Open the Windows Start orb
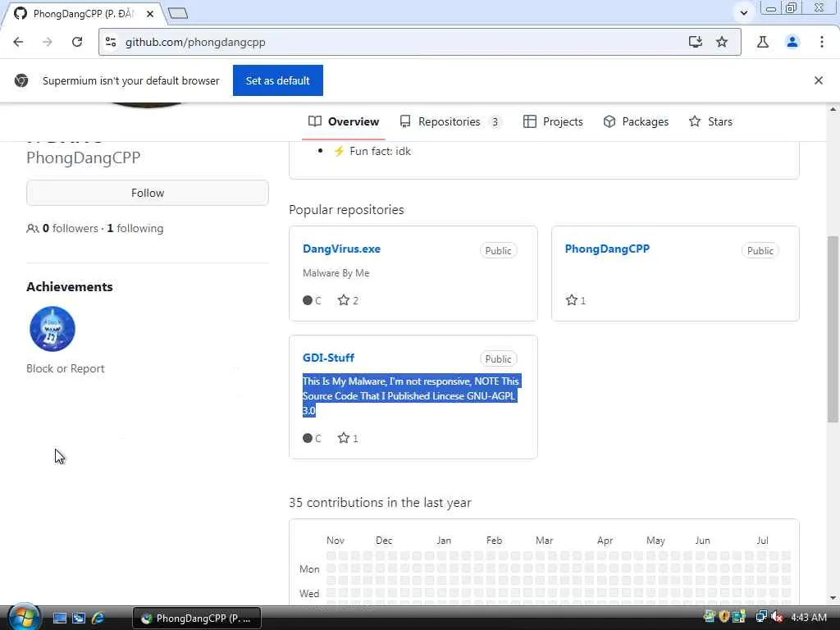This screenshot has width=840, height=630. 24,617
